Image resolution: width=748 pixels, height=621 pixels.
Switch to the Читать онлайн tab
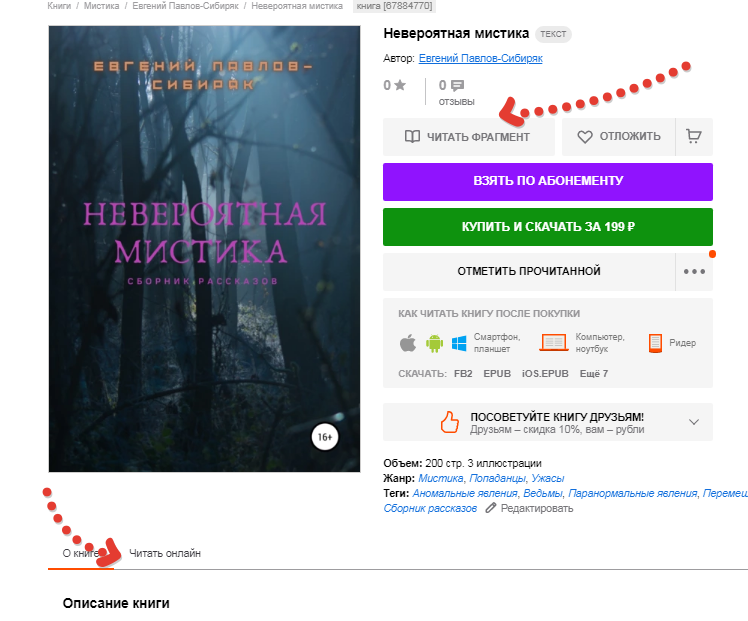click(x=165, y=553)
